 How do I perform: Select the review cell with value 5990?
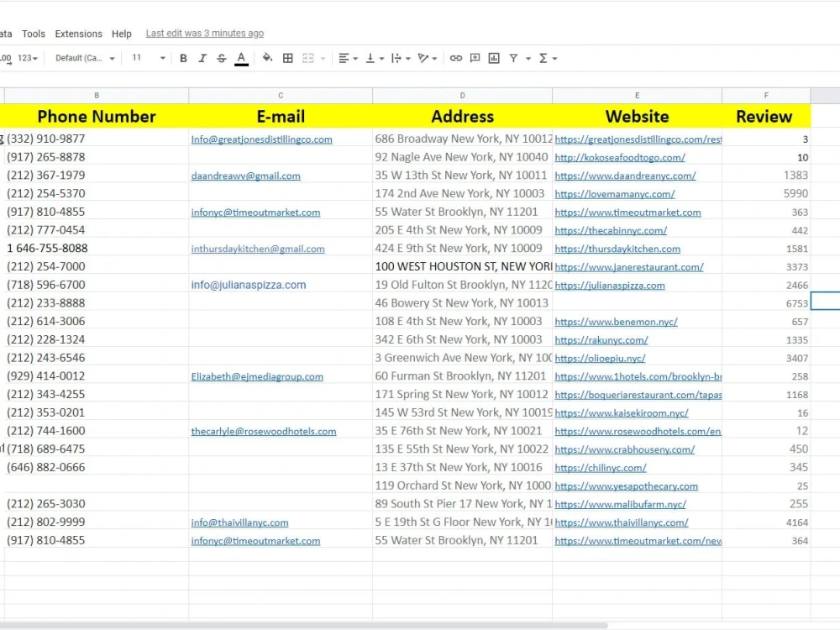766,193
